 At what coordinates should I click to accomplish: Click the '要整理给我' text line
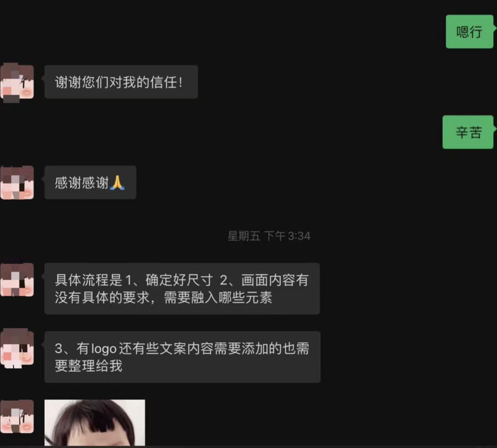click(88, 366)
